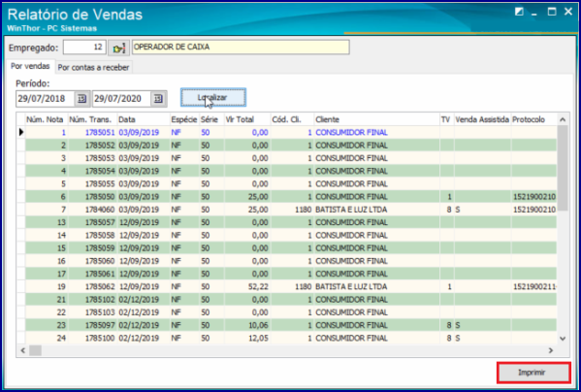
Task: Close the Relatório de Vendas window
Action: point(568,12)
